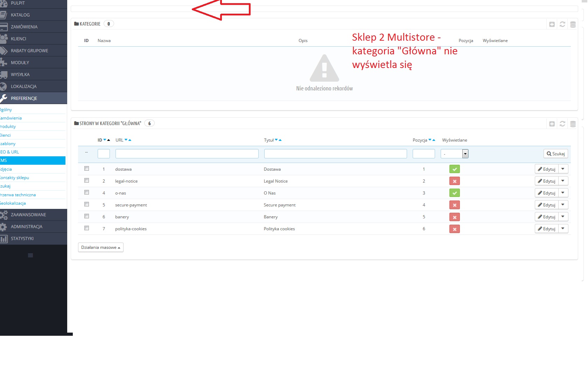Sort Pozycja column descending
Screen dimensions: 588x368
(430, 140)
